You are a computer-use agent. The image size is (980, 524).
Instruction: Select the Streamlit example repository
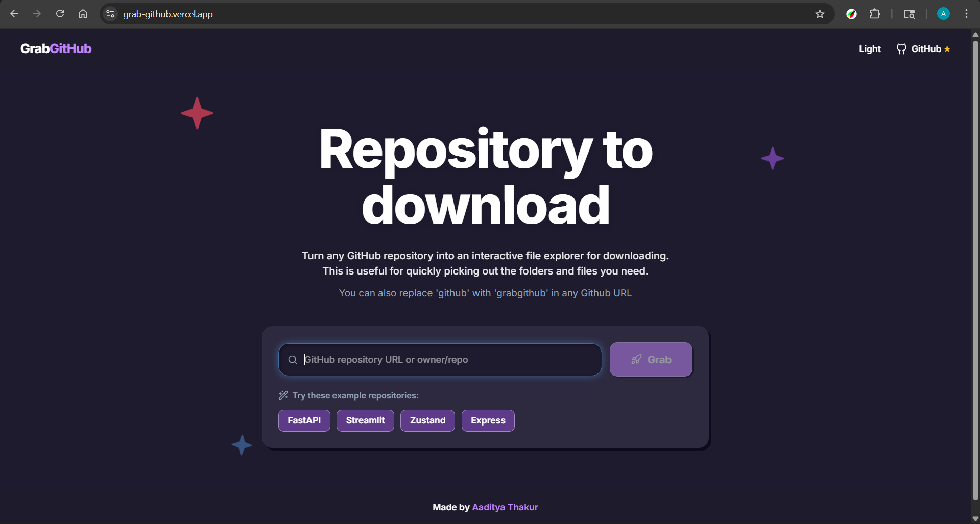click(x=365, y=420)
